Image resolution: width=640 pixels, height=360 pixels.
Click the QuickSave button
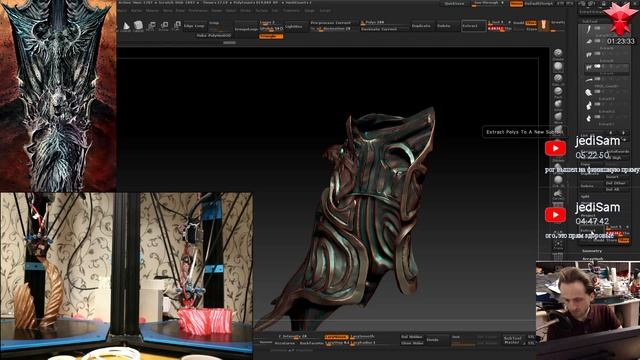pyautogui.click(x=454, y=3)
